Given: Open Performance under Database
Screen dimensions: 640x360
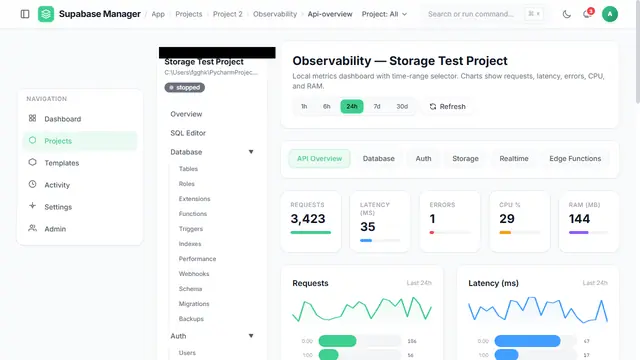Looking at the screenshot, I should (197, 259).
